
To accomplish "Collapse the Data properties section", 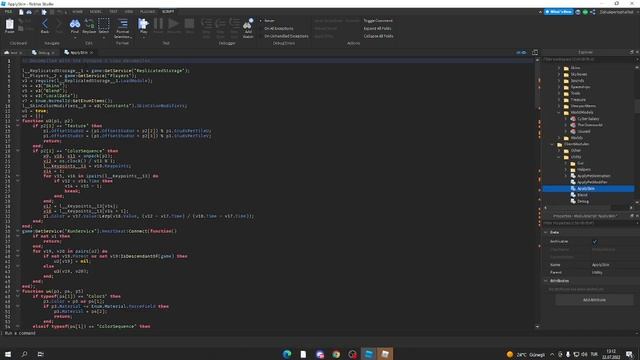I will (x=546, y=232).
